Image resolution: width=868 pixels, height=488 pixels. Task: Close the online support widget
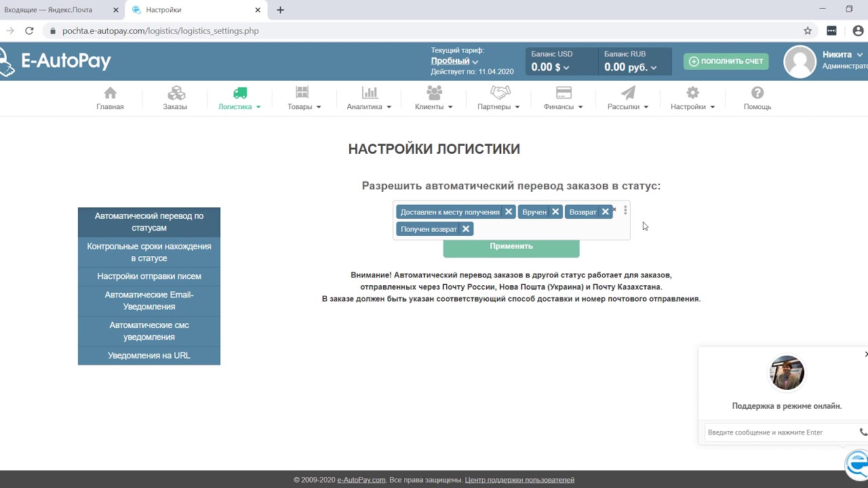click(866, 354)
